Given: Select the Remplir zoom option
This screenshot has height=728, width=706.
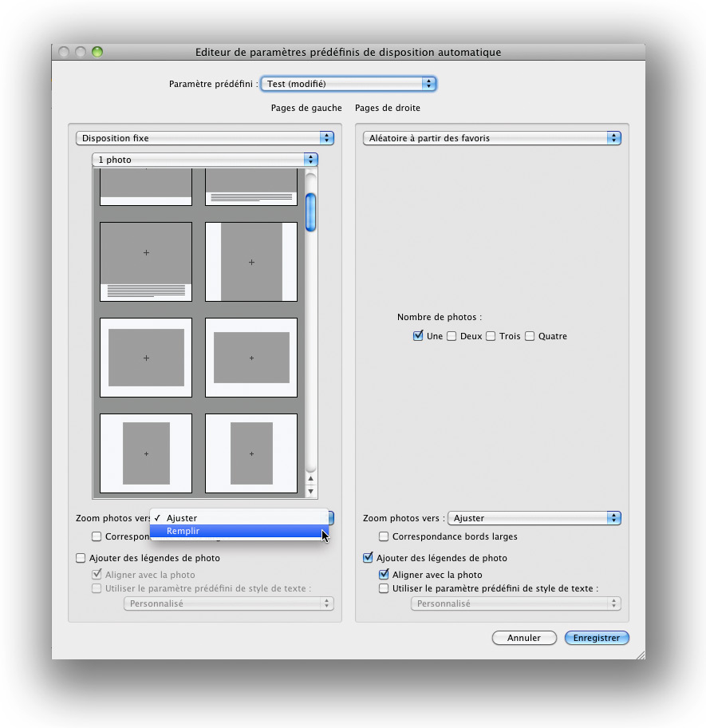Looking at the screenshot, I should coord(239,531).
